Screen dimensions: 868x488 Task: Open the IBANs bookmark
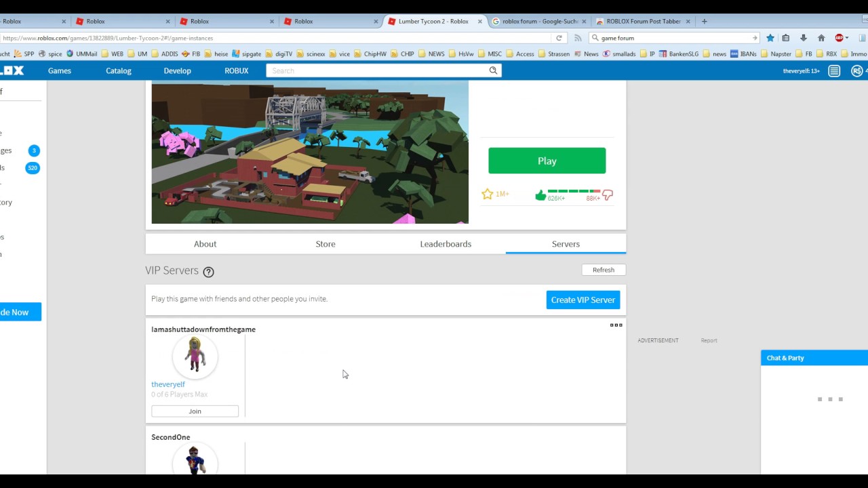743,54
